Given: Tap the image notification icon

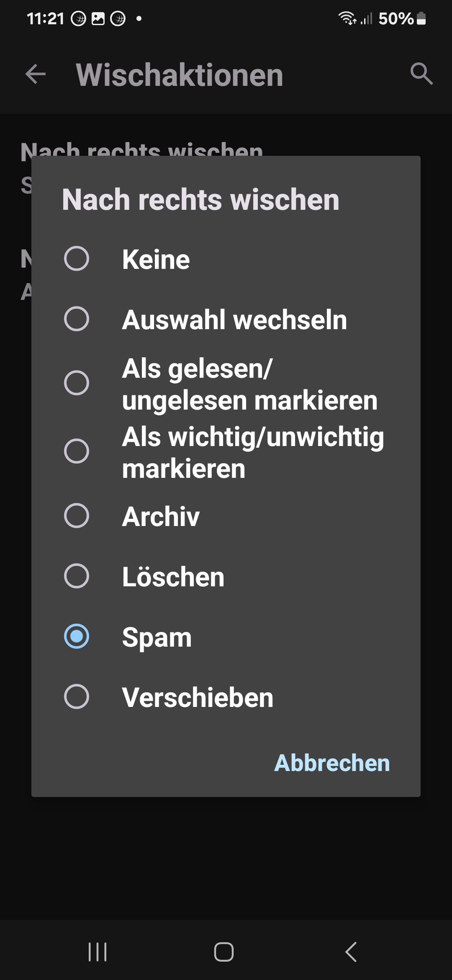Looking at the screenshot, I should tap(98, 19).
